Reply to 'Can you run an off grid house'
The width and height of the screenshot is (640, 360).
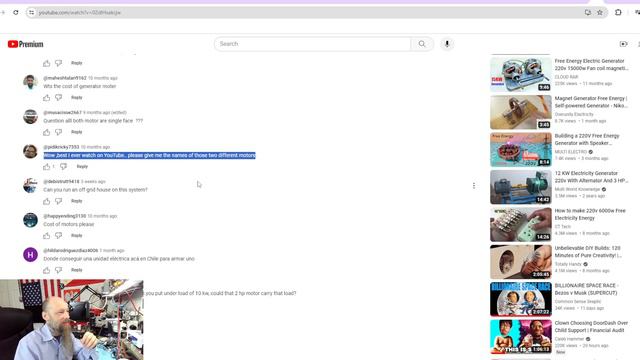click(77, 201)
